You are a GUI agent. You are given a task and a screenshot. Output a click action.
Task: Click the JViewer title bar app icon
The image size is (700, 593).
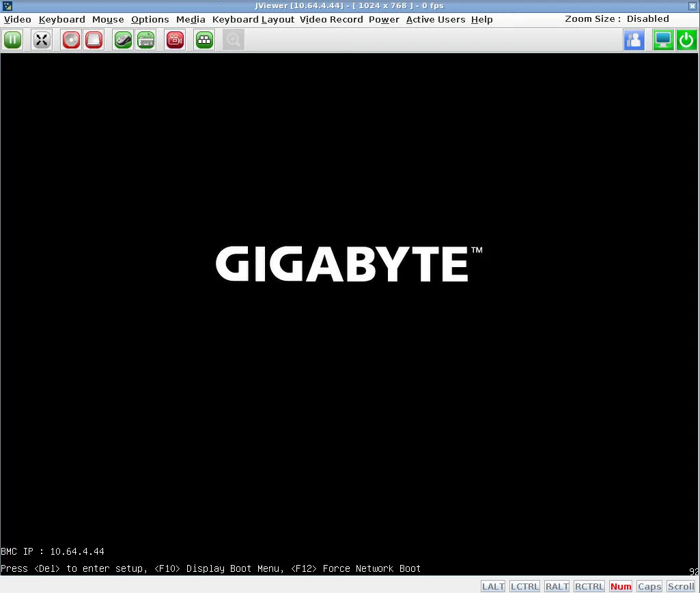coord(7,5)
